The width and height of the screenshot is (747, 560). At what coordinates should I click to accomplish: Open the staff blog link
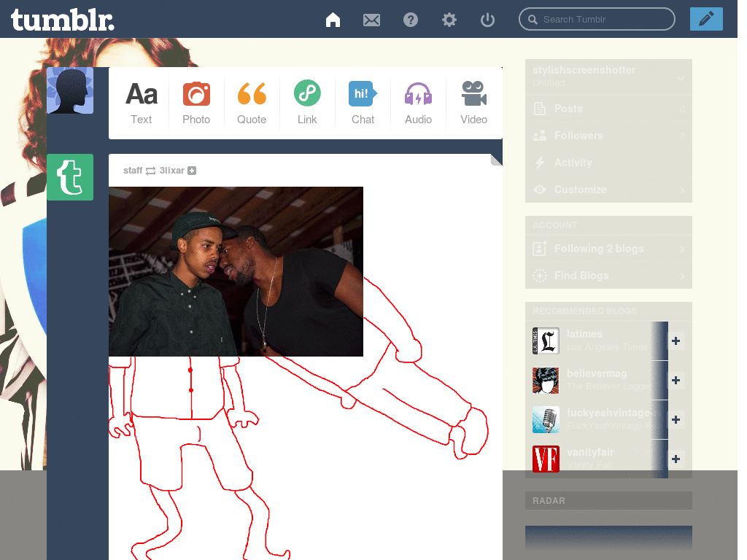(x=133, y=171)
